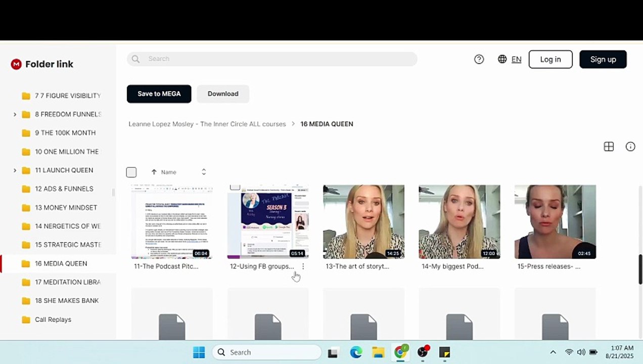Image resolution: width=643 pixels, height=364 pixels.
Task: Go to Leanne Lopez Mosley breadcrumb link
Action: point(207,124)
